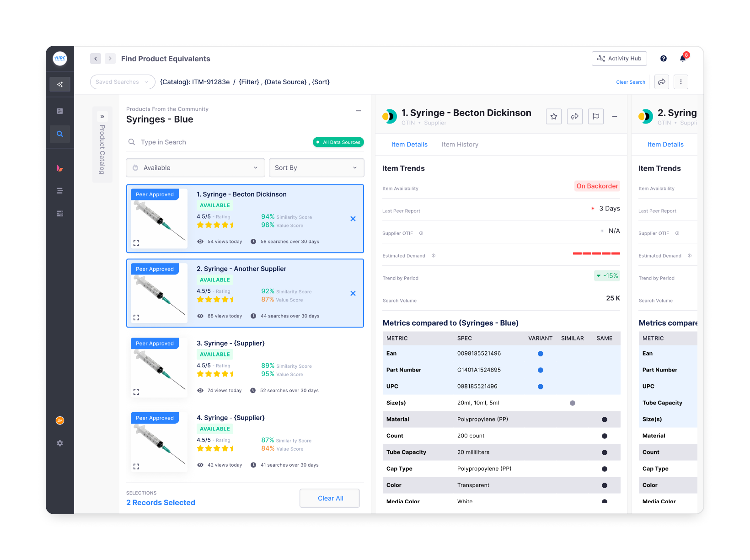Enlarge image of 1. Syringe - Becton Dickinson
The width and height of the screenshot is (750, 560).
tap(136, 243)
